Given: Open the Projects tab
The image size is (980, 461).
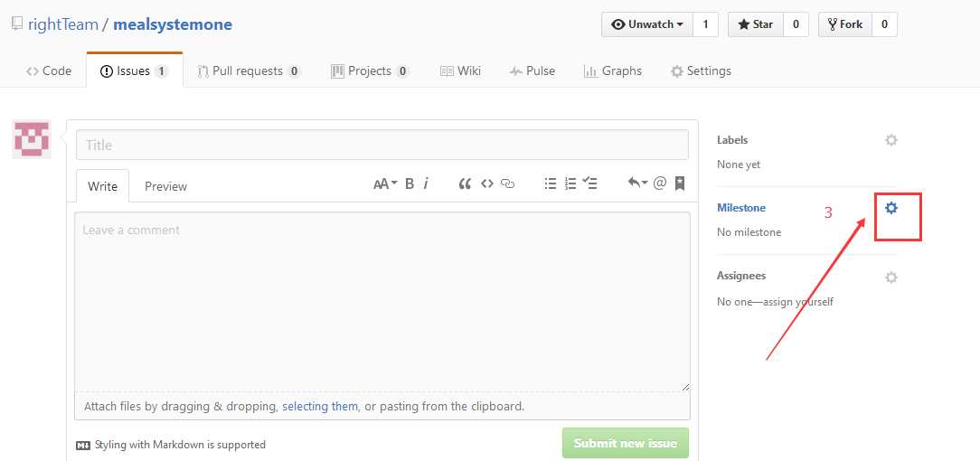Looking at the screenshot, I should click(x=370, y=71).
